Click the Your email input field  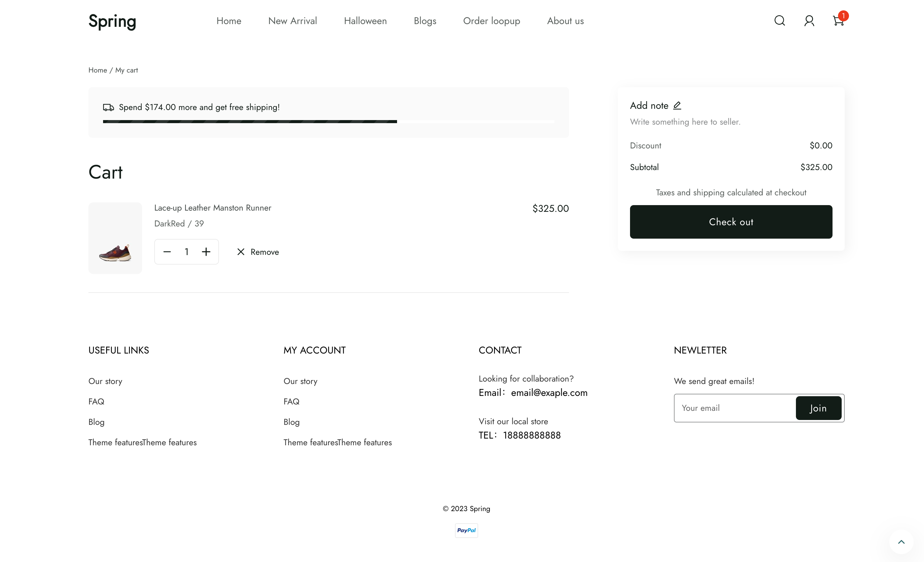(735, 408)
